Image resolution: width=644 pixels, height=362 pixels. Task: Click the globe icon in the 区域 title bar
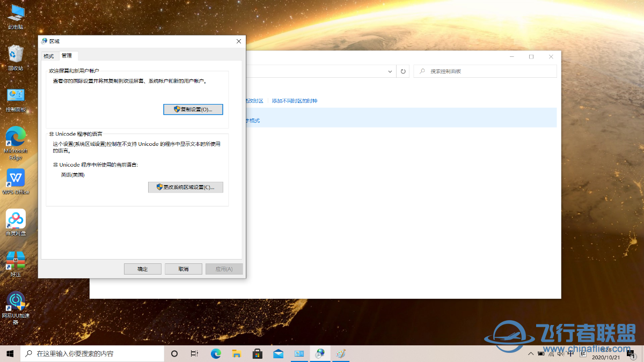[44, 41]
